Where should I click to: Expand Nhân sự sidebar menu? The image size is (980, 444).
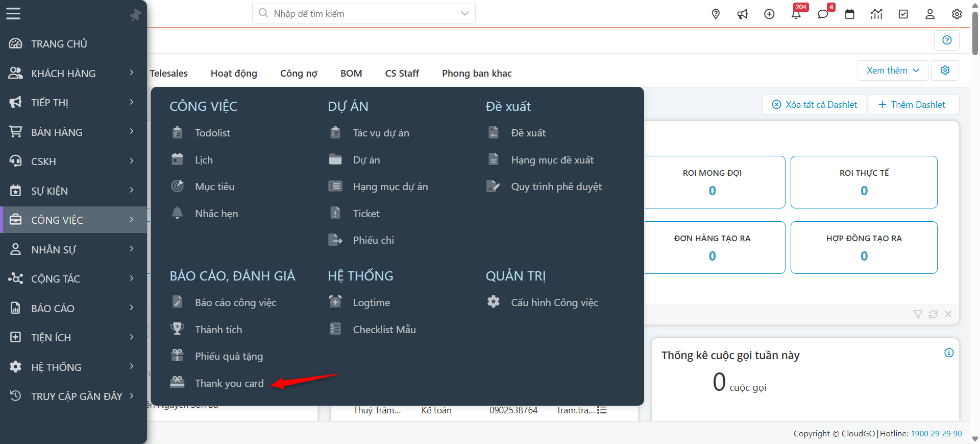coord(73,249)
